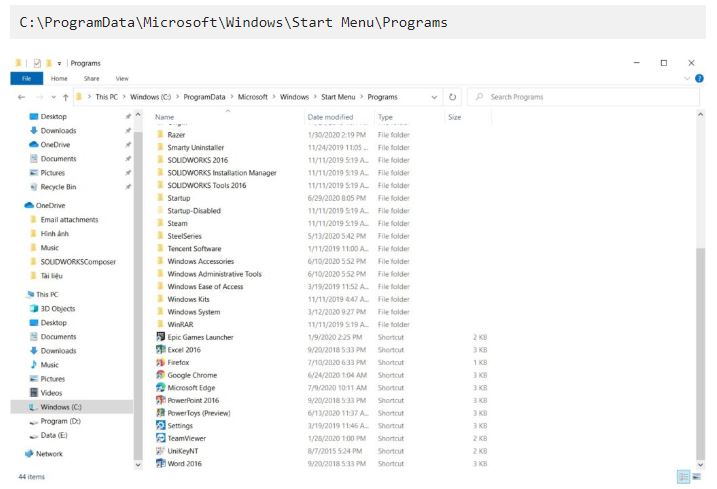Open the View ribbon tab

122,78
